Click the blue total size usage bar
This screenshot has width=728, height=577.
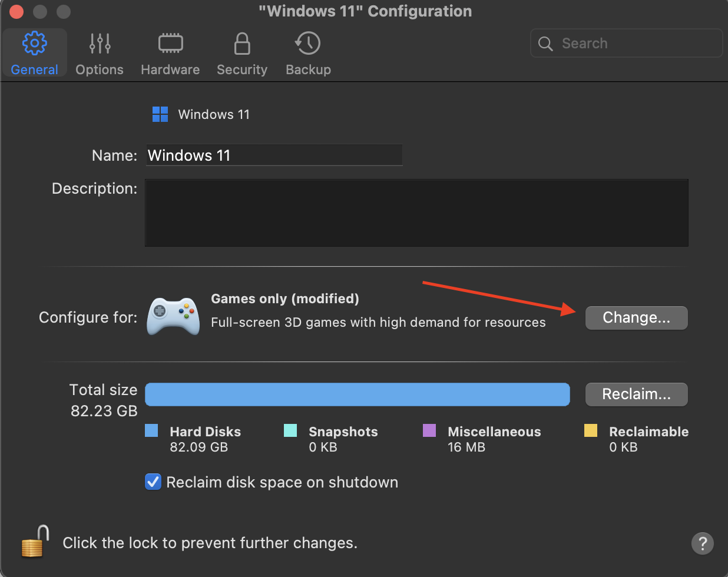pyautogui.click(x=357, y=394)
